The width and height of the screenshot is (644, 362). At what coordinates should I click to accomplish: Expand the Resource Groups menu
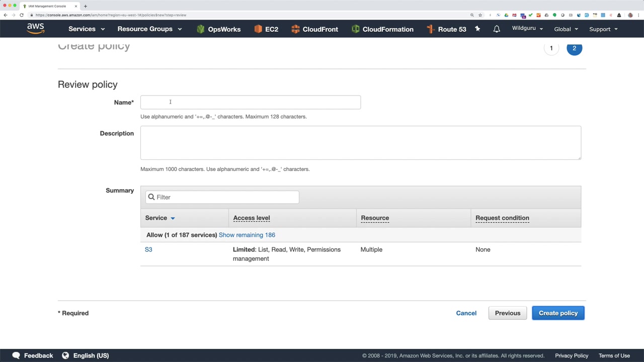pos(149,29)
